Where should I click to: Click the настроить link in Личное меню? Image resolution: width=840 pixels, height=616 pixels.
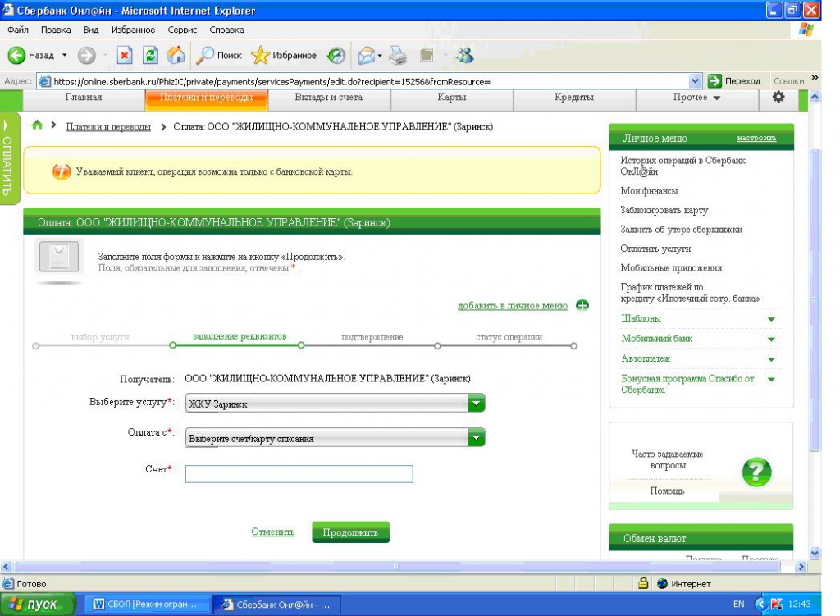(x=756, y=138)
